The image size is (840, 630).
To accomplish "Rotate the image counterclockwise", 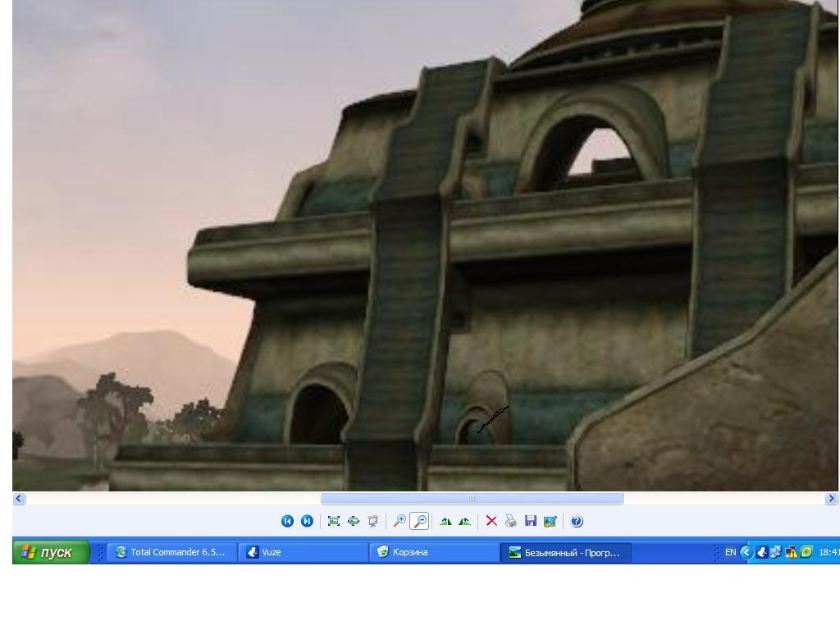I will [464, 521].
